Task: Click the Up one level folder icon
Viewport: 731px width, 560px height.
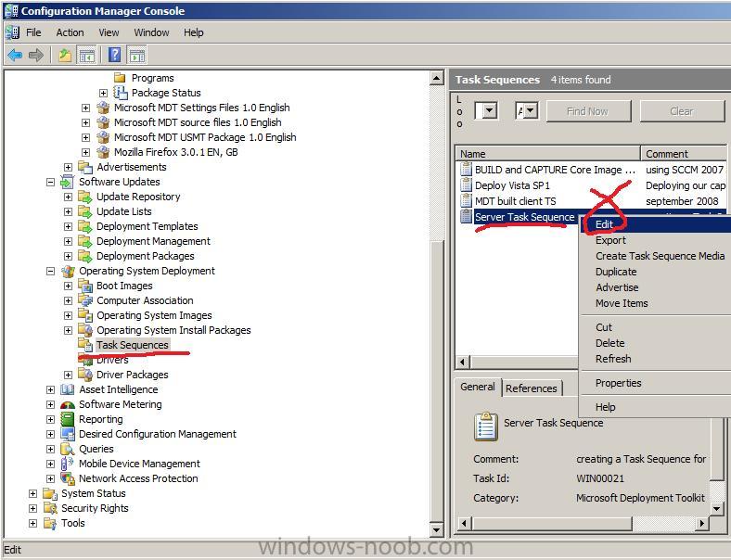Action: (x=65, y=56)
